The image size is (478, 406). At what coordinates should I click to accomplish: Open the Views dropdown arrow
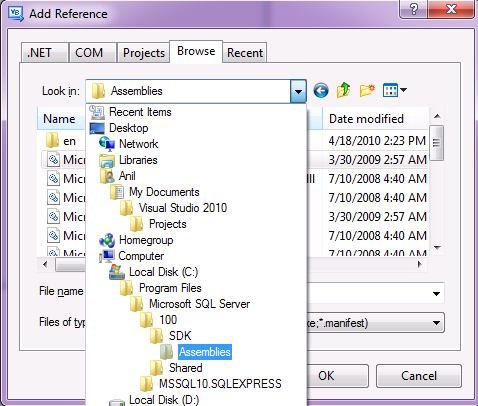[403, 90]
